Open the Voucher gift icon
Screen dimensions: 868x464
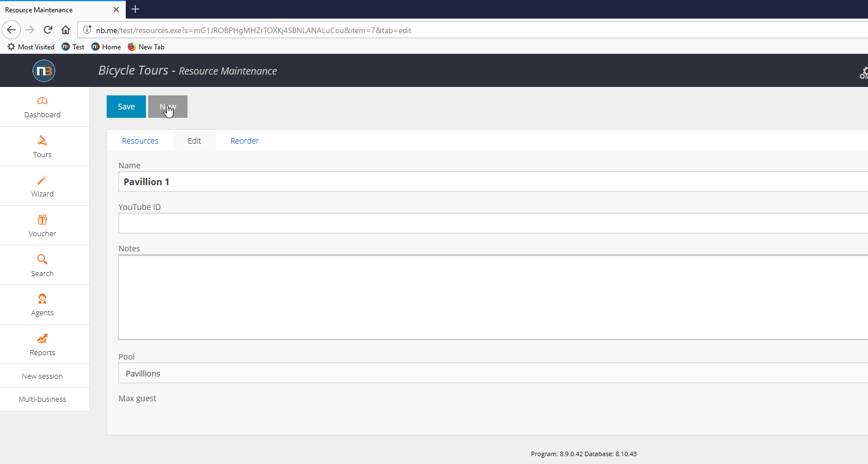coord(42,219)
